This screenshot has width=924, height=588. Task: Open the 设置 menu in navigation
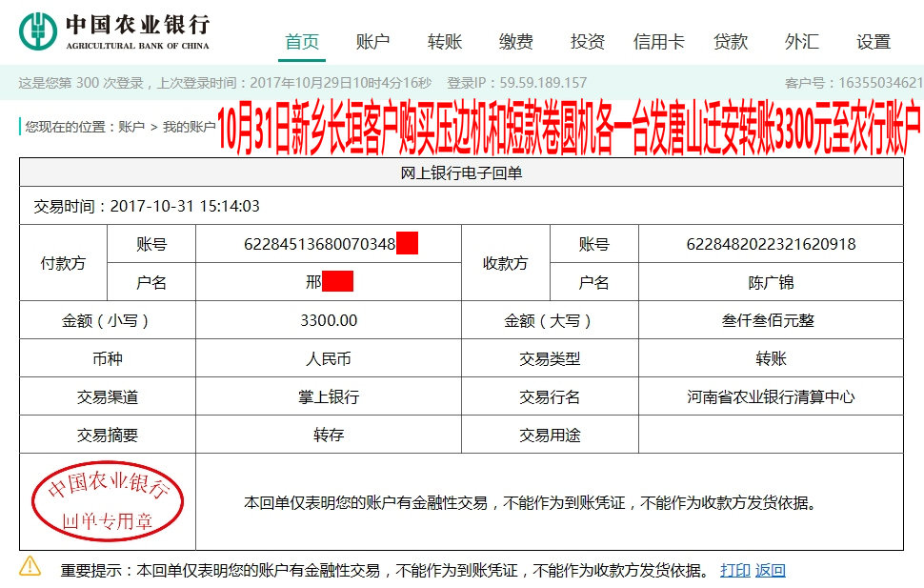(x=874, y=41)
